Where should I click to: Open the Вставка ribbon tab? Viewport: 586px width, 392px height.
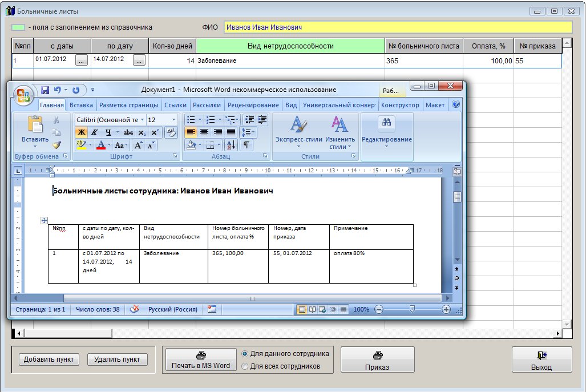click(81, 105)
